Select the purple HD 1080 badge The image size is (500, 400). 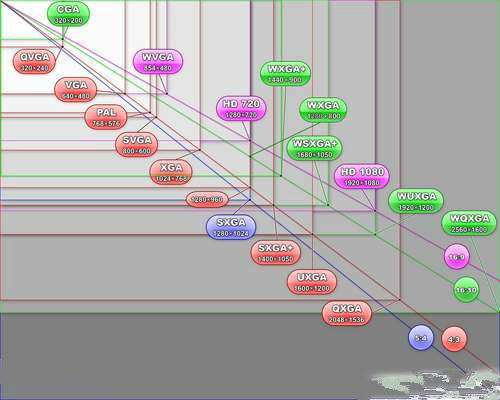[x=362, y=177]
